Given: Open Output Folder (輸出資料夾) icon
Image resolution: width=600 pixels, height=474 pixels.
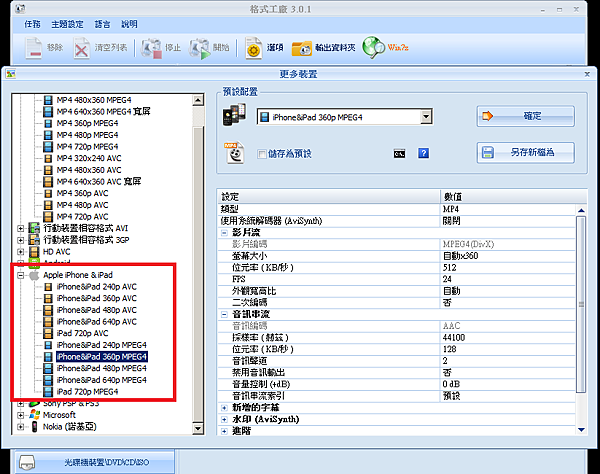Looking at the screenshot, I should coord(301,48).
